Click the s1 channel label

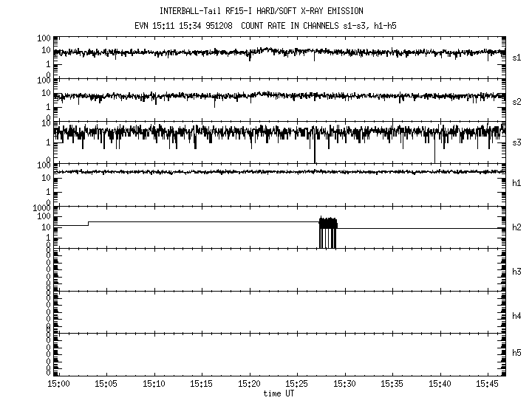pos(517,57)
